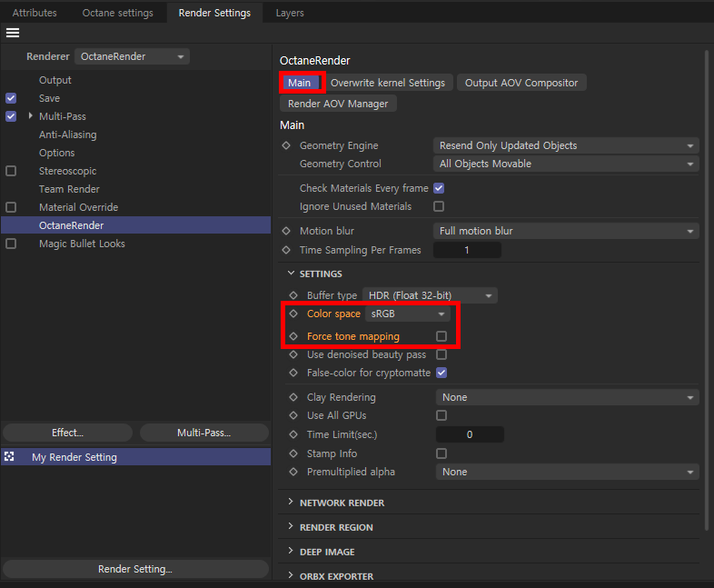714x588 pixels.
Task: Expand the ORBX EXPORTER section
Action: coord(291,575)
